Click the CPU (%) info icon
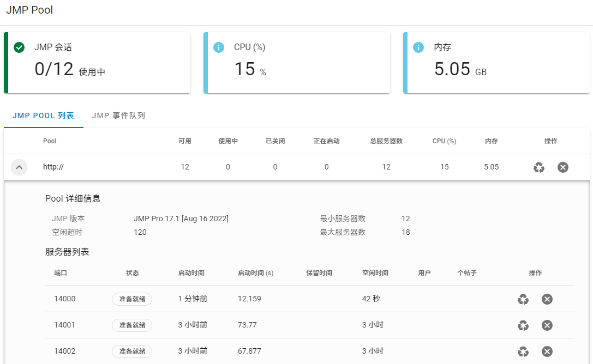 (x=219, y=47)
